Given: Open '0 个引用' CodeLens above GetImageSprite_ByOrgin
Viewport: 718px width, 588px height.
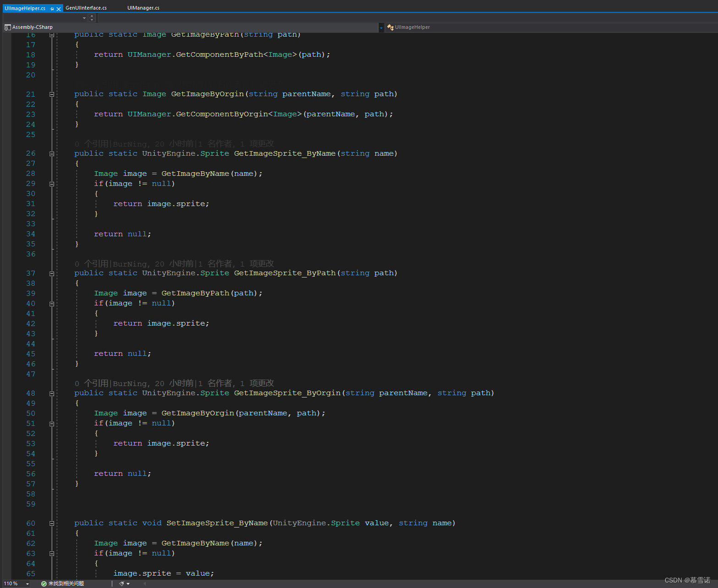Looking at the screenshot, I should coord(91,383).
